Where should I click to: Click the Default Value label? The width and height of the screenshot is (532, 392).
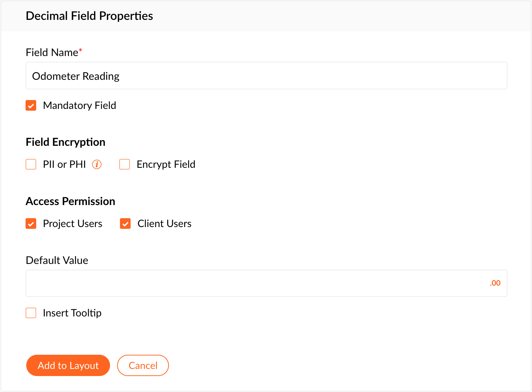click(x=57, y=260)
